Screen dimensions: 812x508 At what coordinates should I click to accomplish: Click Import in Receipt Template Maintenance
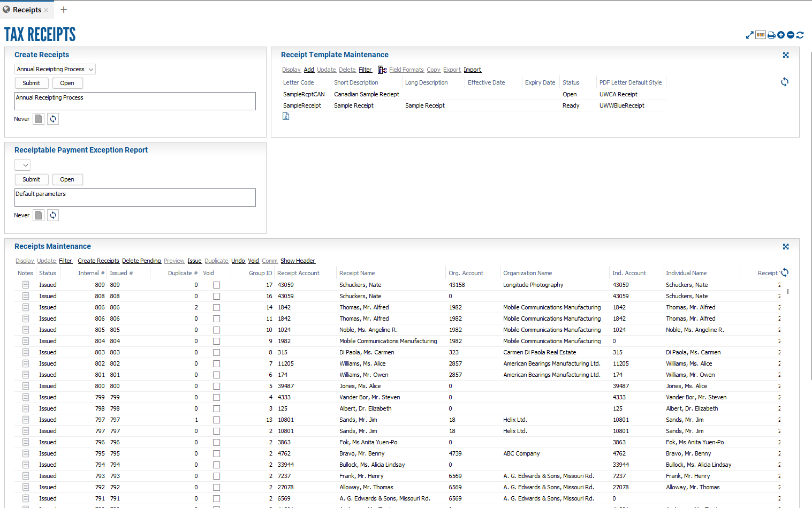(x=472, y=70)
